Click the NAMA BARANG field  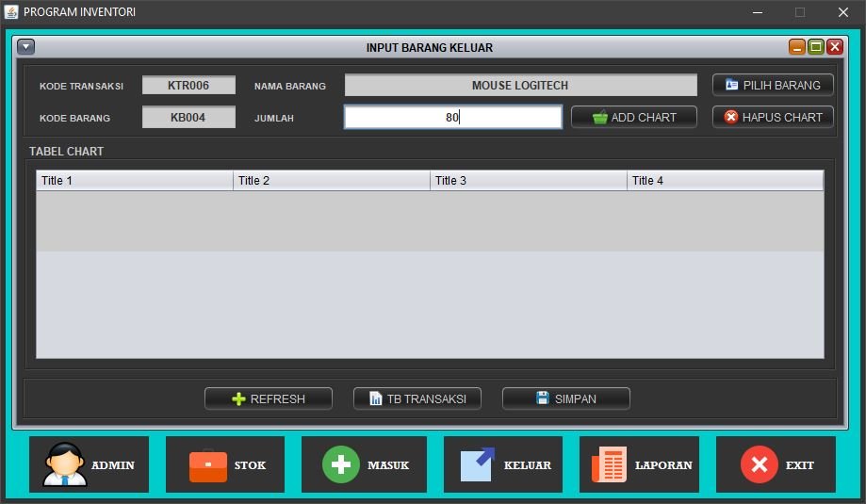coord(520,86)
